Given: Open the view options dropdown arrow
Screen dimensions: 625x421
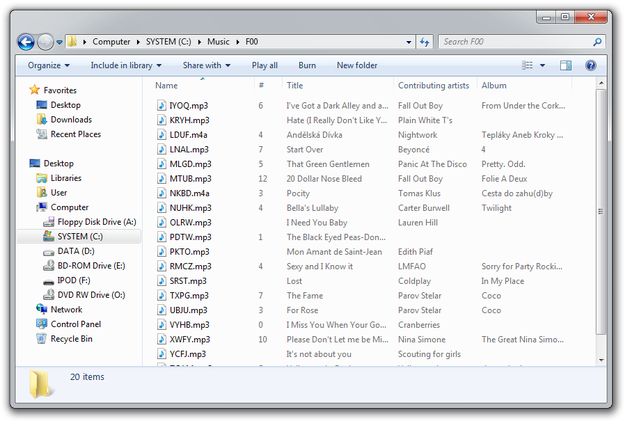Looking at the screenshot, I should point(542,65).
